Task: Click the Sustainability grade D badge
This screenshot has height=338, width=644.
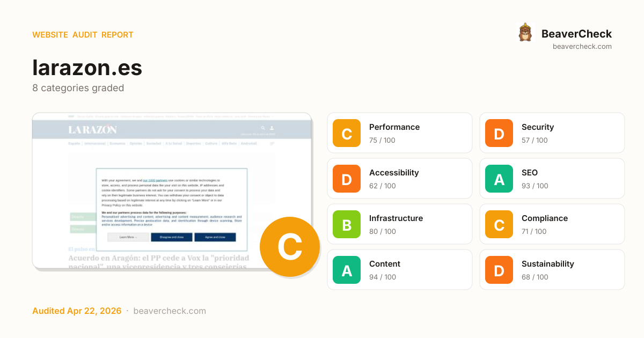Action: 499,270
